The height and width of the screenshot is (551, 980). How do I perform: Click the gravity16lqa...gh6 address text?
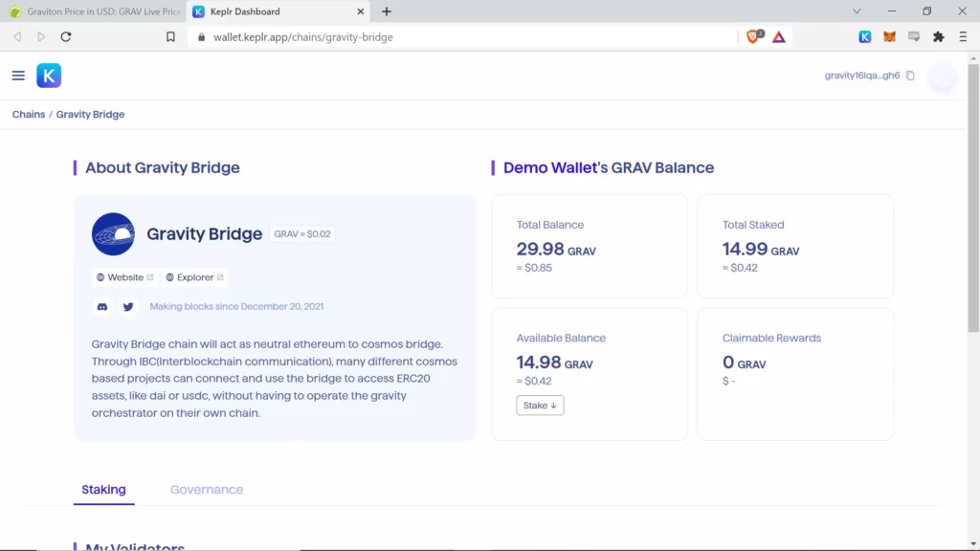[x=862, y=76]
